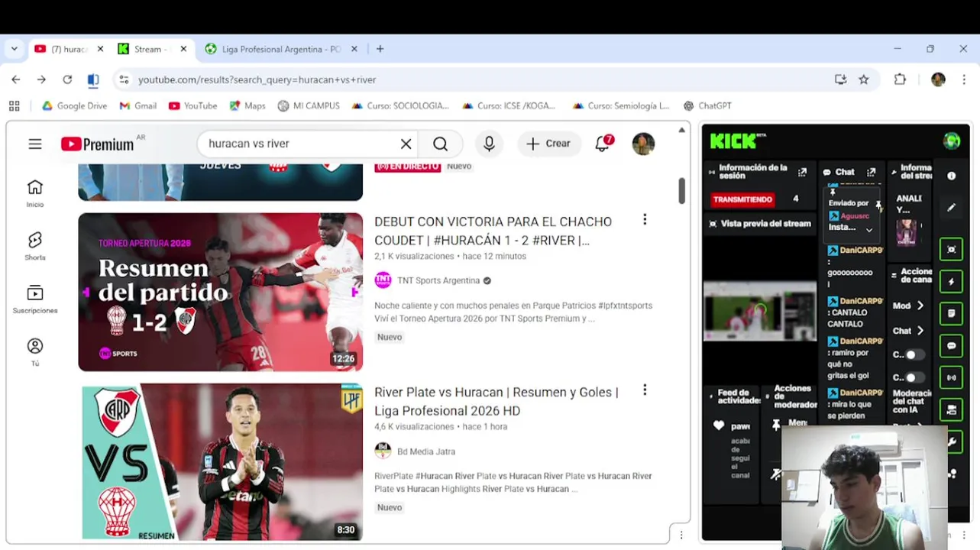Pop out the Kick Chat panel

[x=871, y=172]
